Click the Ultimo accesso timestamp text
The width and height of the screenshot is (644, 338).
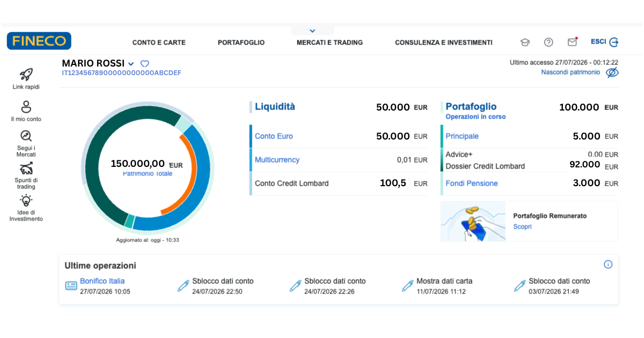click(x=564, y=62)
